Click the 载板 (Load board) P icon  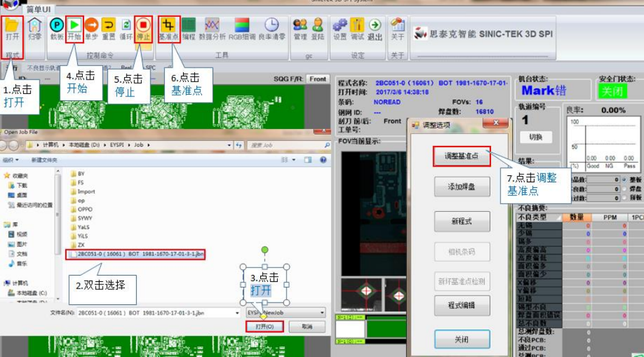click(x=56, y=29)
